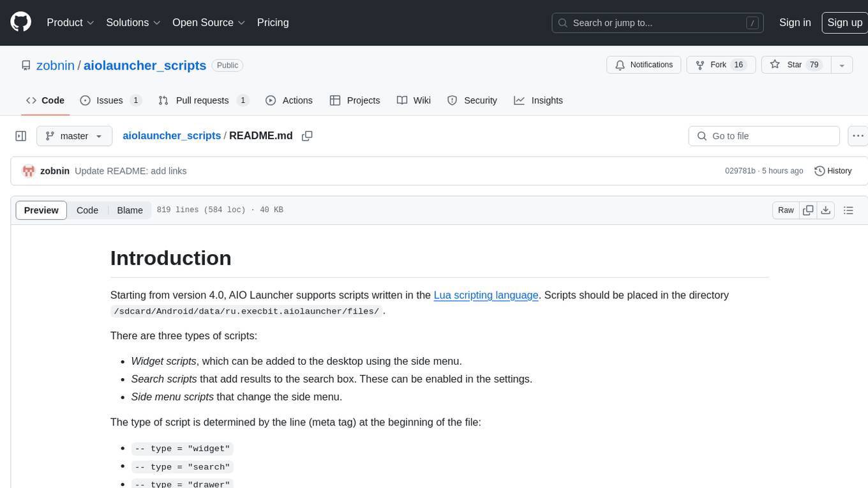Copy the raw file contents
This screenshot has width=868, height=488.
tap(808, 210)
